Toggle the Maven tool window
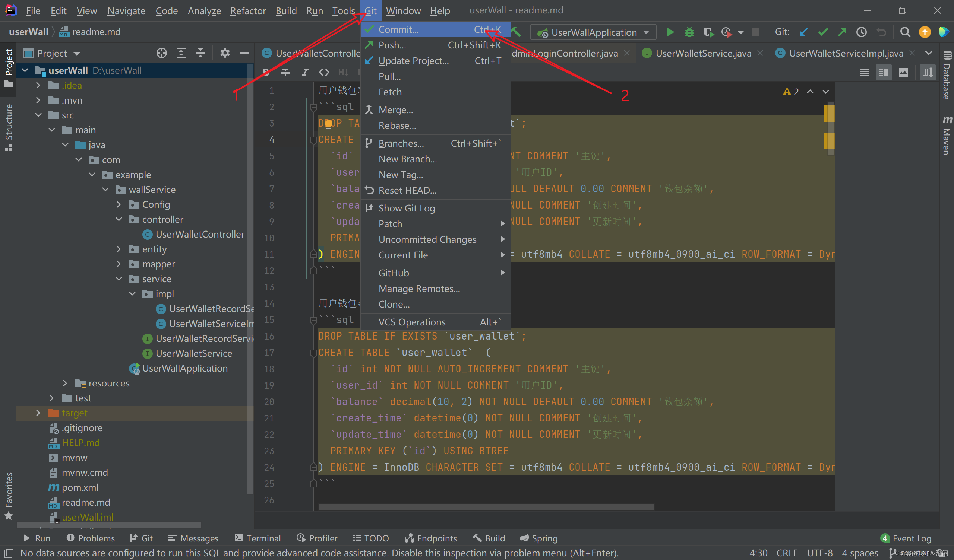This screenshot has width=954, height=560. pos(947,135)
